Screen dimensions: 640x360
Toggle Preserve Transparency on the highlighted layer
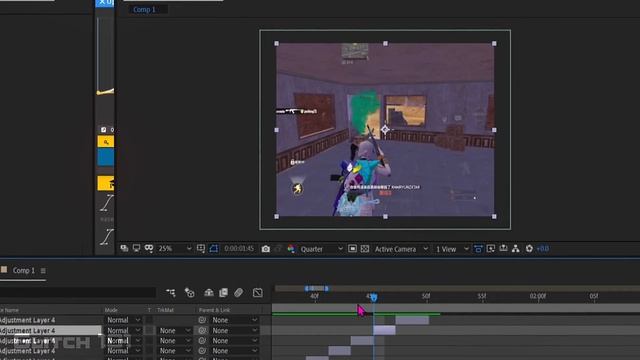[x=149, y=331]
